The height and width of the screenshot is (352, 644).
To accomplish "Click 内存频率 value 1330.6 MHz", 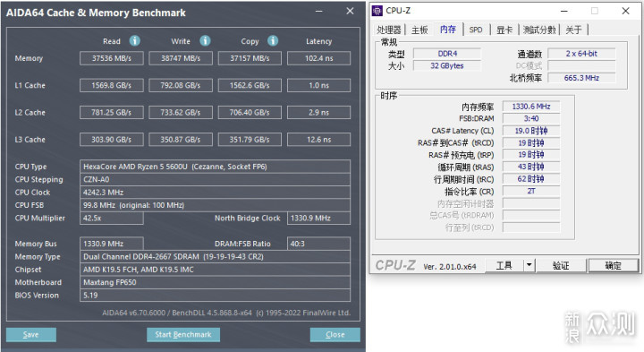I will [531, 107].
